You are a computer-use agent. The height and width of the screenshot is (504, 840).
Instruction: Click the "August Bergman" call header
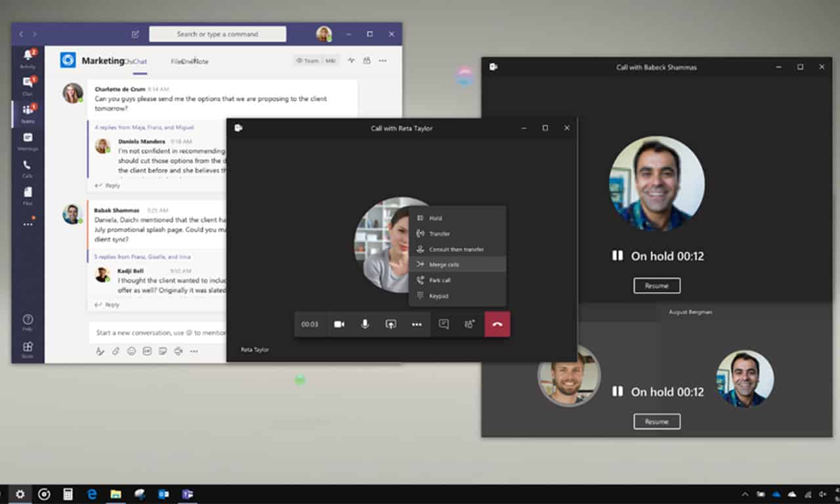pyautogui.click(x=690, y=312)
